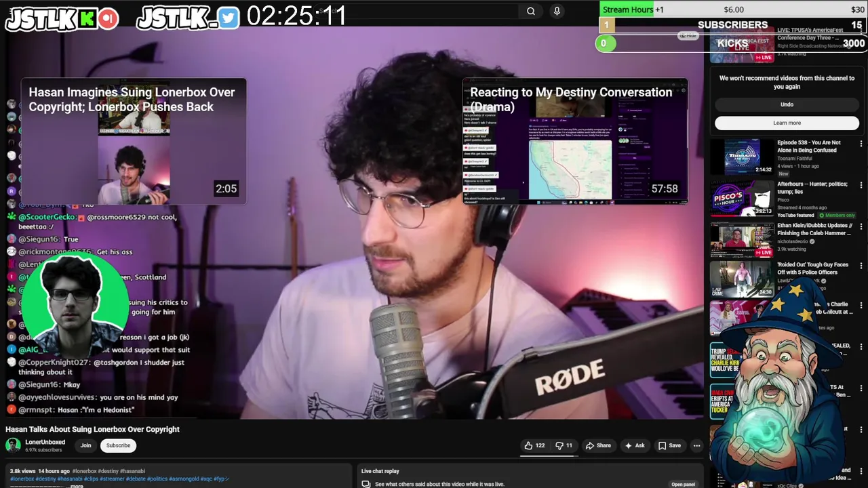Click the live chat replay chat-bubble icon
The width and height of the screenshot is (868, 488).
click(x=366, y=484)
